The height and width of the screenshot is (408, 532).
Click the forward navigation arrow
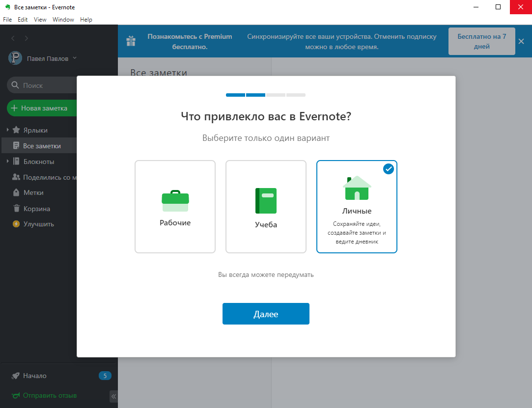(x=27, y=38)
